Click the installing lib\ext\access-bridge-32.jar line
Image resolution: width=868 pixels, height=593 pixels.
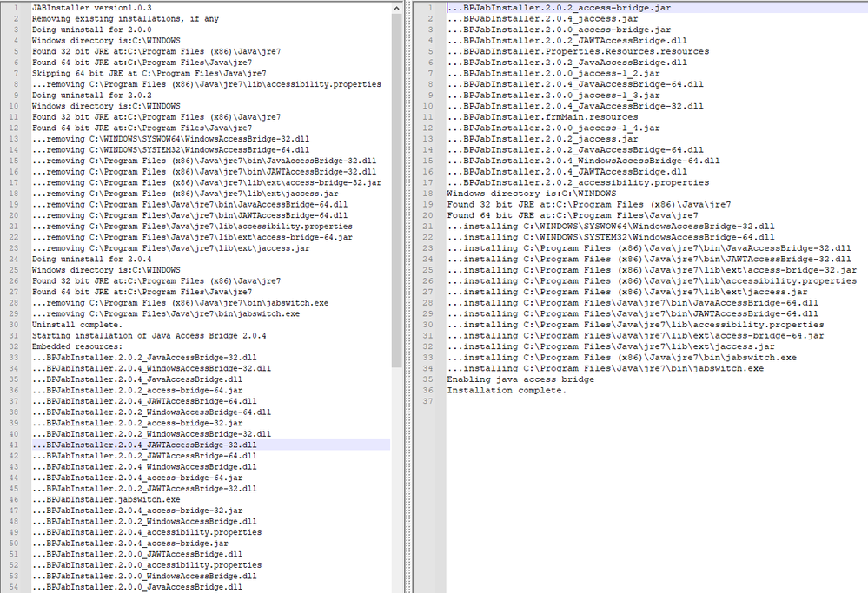pyautogui.click(x=653, y=270)
